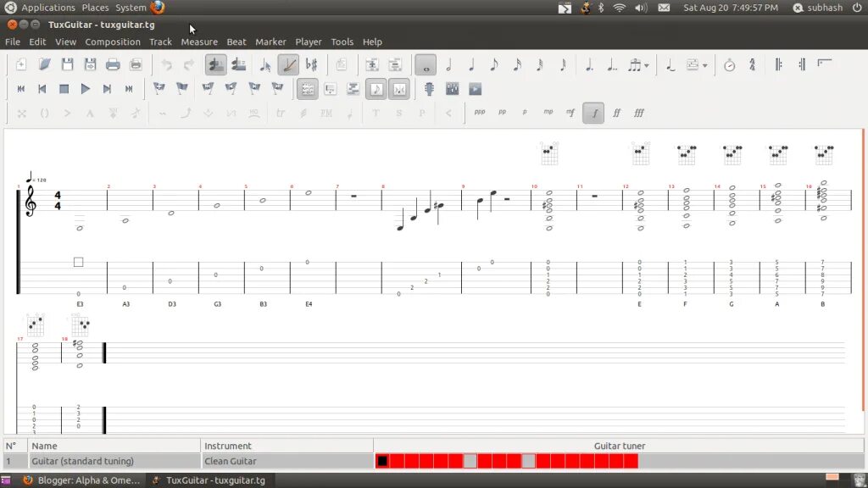The width and height of the screenshot is (868, 488).
Task: Add repeat alternative ending
Action: [824, 64]
